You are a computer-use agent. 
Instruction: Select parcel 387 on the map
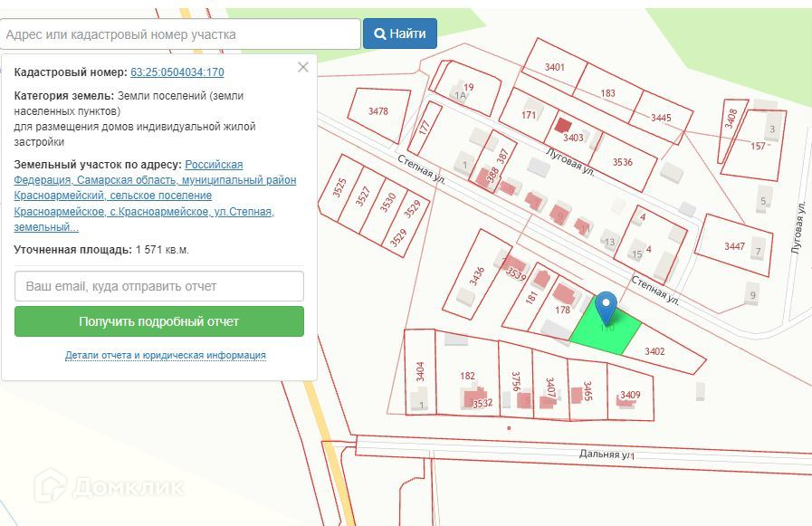point(502,157)
